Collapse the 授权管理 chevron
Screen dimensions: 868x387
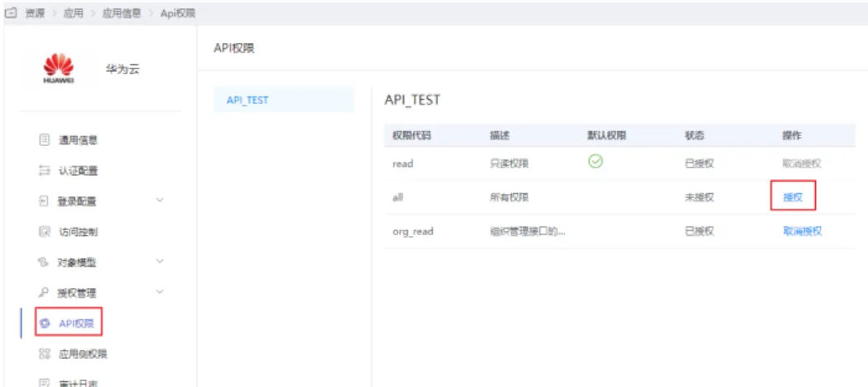click(x=160, y=291)
